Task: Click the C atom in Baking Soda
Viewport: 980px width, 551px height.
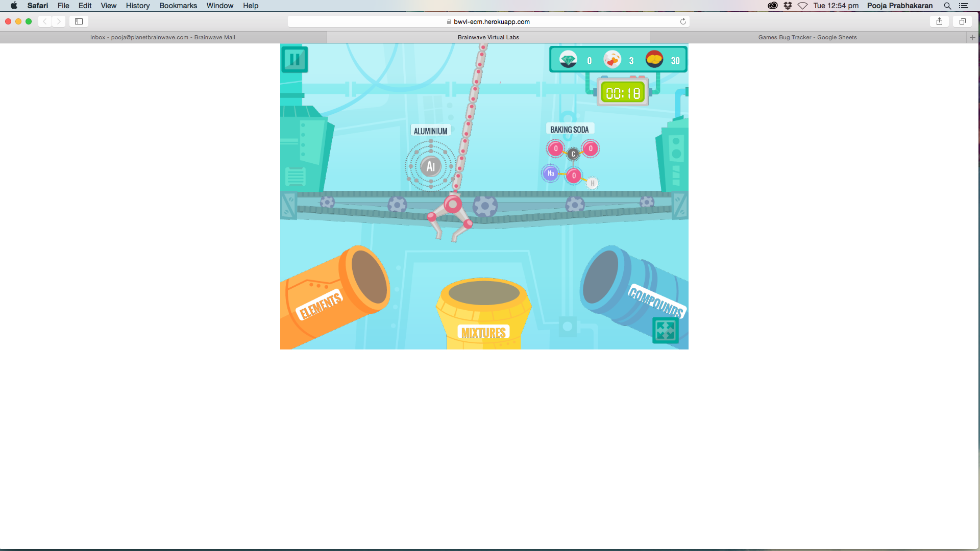Action: pos(573,154)
